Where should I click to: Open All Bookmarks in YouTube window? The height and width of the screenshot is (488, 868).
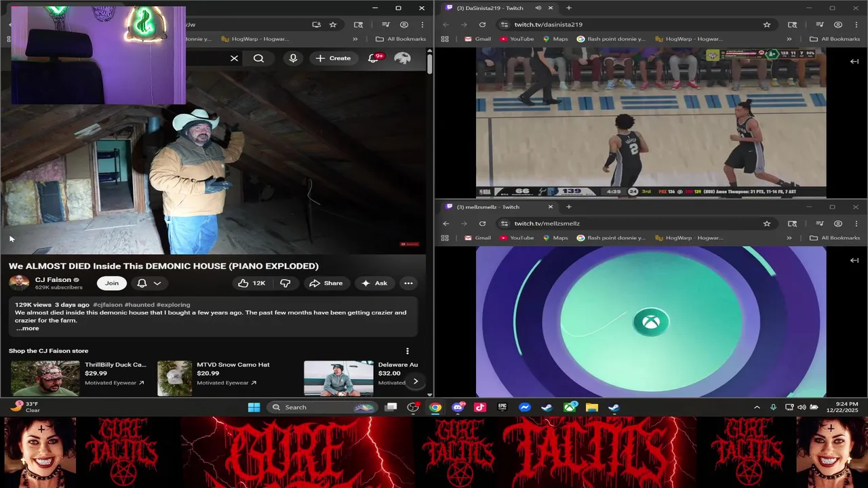[400, 39]
